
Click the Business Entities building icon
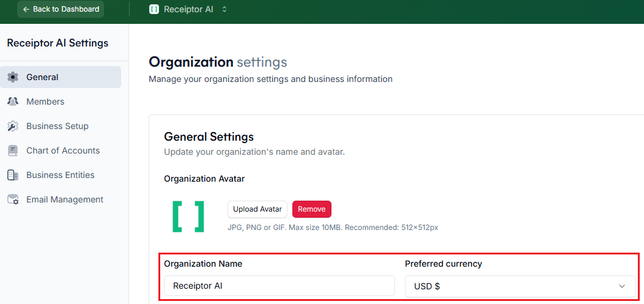[x=13, y=175]
